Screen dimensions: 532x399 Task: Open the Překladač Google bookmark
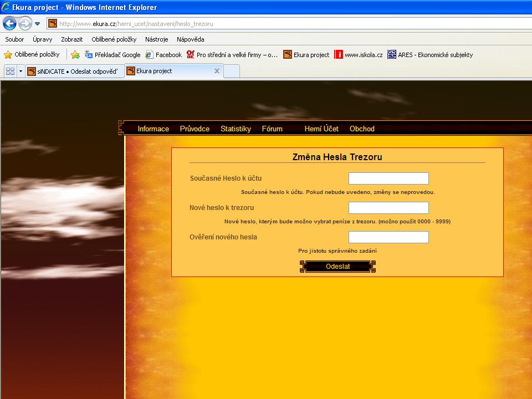112,54
